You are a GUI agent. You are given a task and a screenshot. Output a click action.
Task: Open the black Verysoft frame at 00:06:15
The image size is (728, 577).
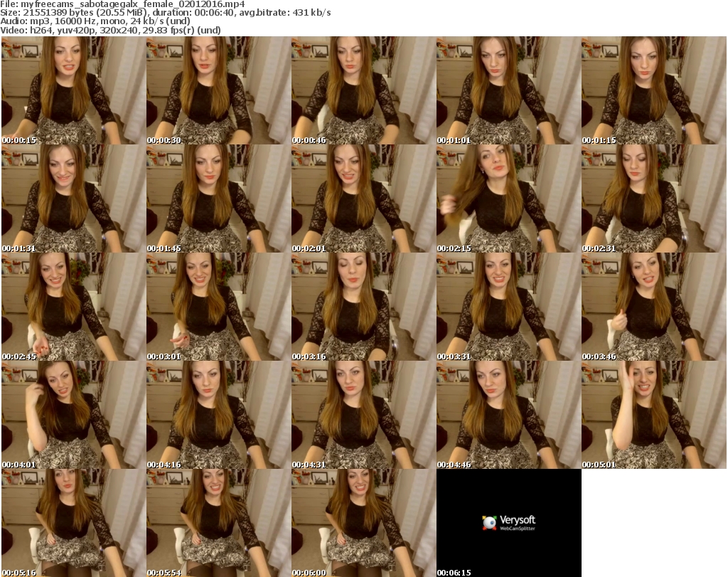click(x=509, y=523)
